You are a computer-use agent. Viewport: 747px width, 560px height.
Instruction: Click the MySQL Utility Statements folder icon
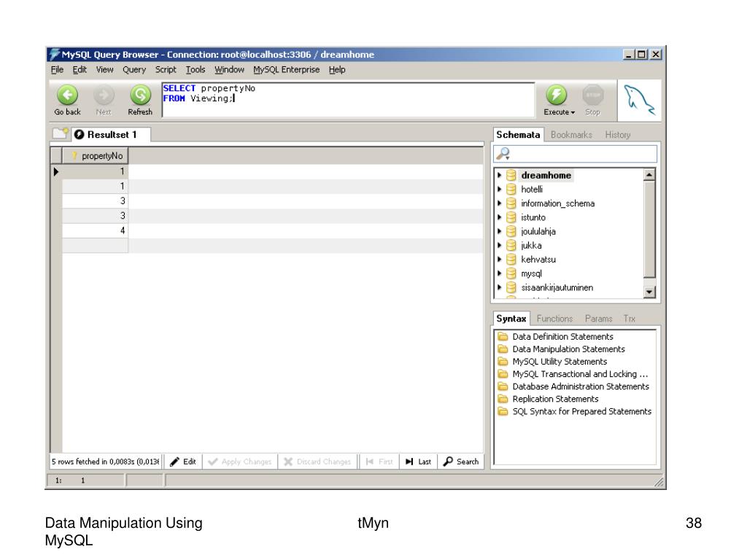[x=503, y=361]
